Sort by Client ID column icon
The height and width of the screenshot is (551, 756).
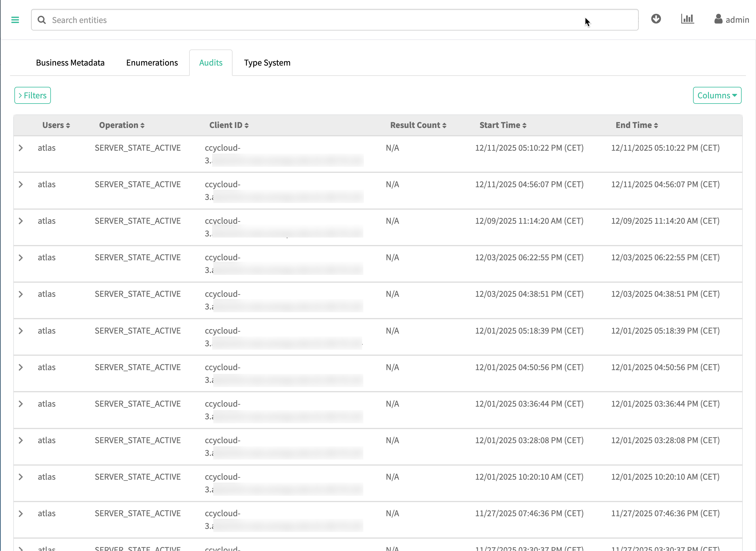[x=247, y=125]
